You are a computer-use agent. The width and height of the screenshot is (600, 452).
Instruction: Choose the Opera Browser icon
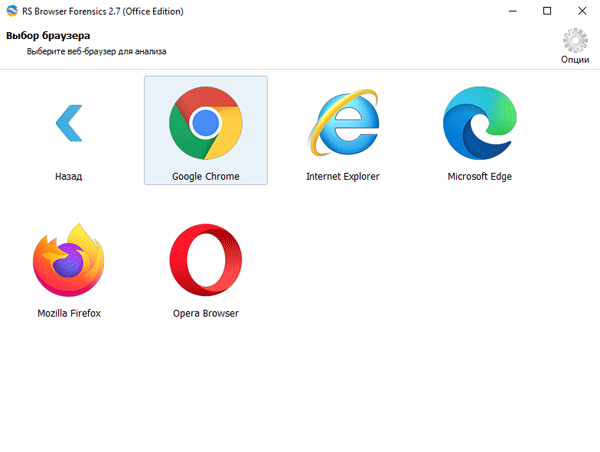coord(206,260)
